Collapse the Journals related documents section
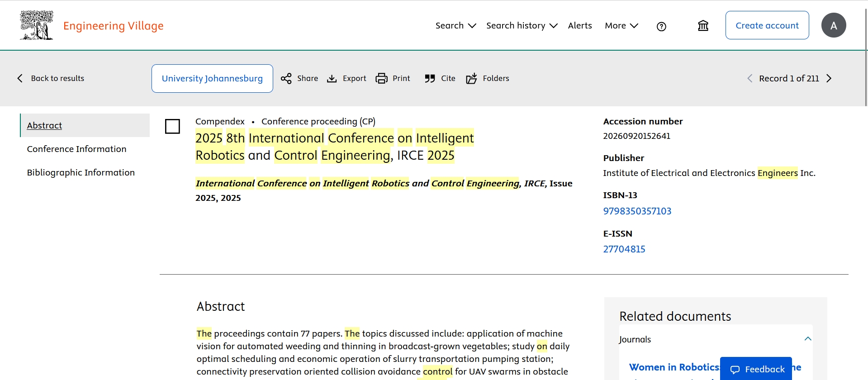The height and width of the screenshot is (380, 868). 808,339
